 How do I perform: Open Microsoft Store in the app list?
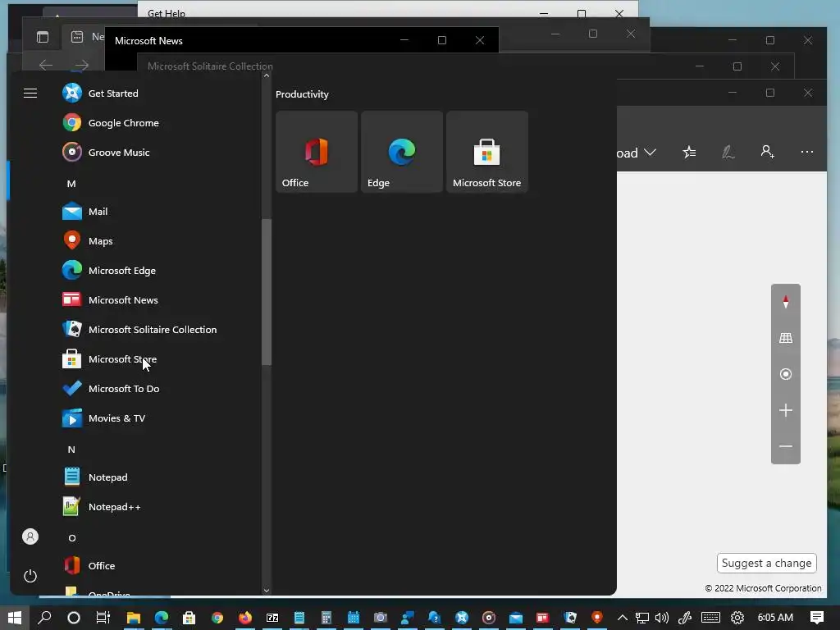coord(109,359)
